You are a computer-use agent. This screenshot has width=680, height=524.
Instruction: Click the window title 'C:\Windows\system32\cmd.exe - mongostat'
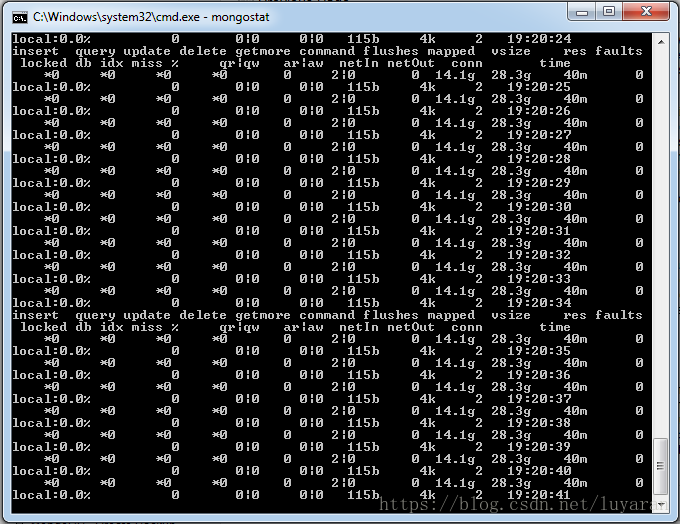pos(151,17)
